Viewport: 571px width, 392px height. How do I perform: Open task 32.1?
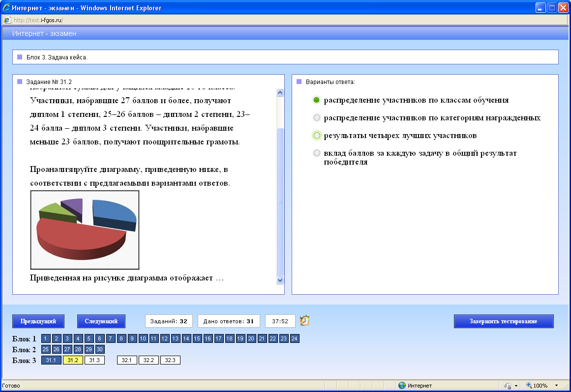127,361
